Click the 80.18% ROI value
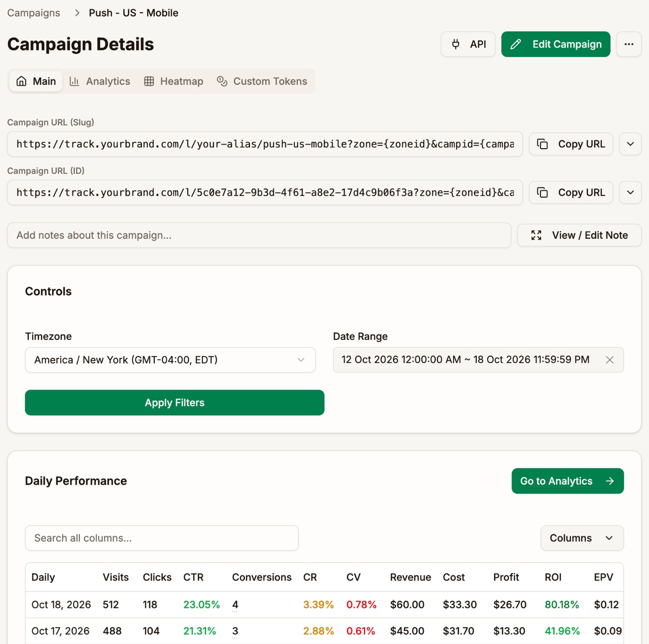 pos(562,605)
